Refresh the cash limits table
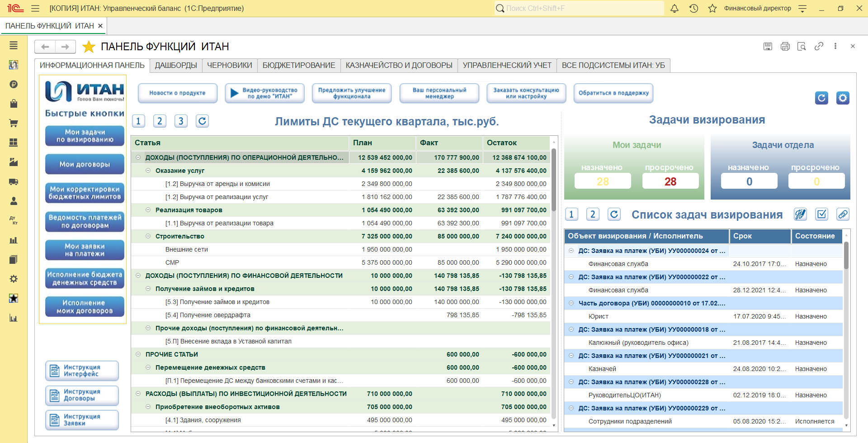 click(202, 121)
